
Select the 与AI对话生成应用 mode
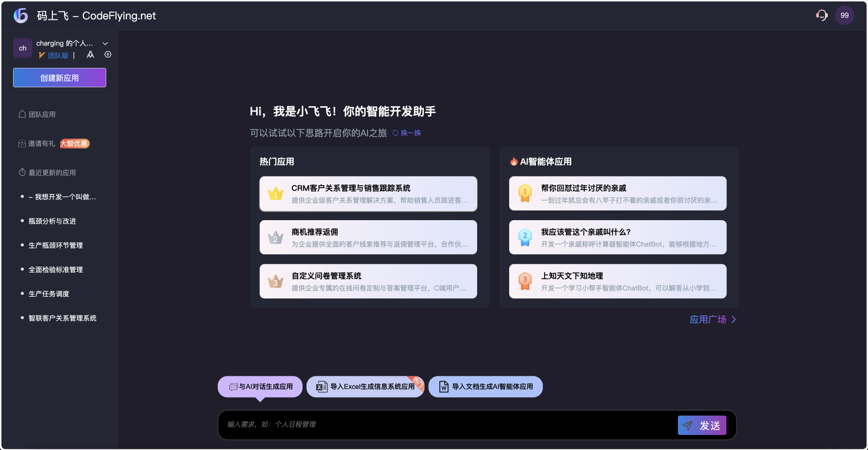(260, 386)
